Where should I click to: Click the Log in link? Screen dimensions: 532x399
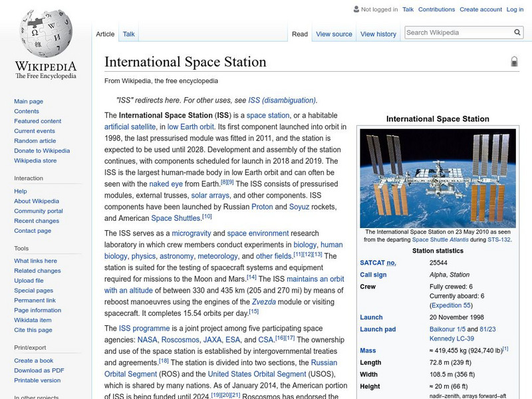point(515,10)
